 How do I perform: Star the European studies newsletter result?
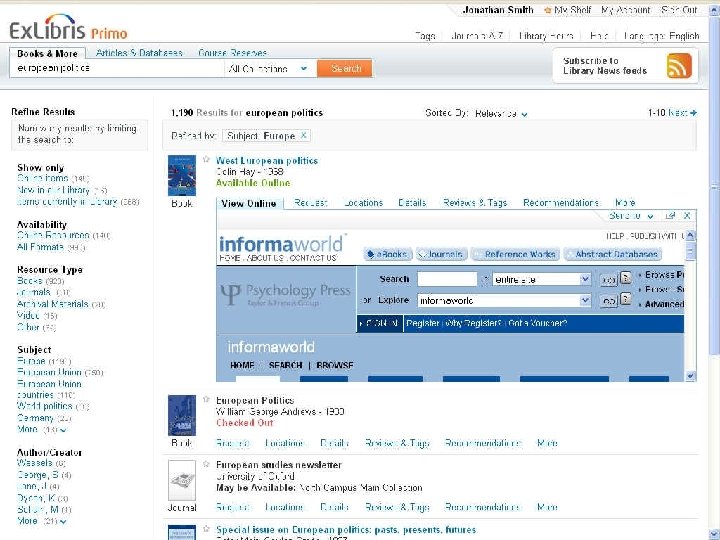(206, 464)
